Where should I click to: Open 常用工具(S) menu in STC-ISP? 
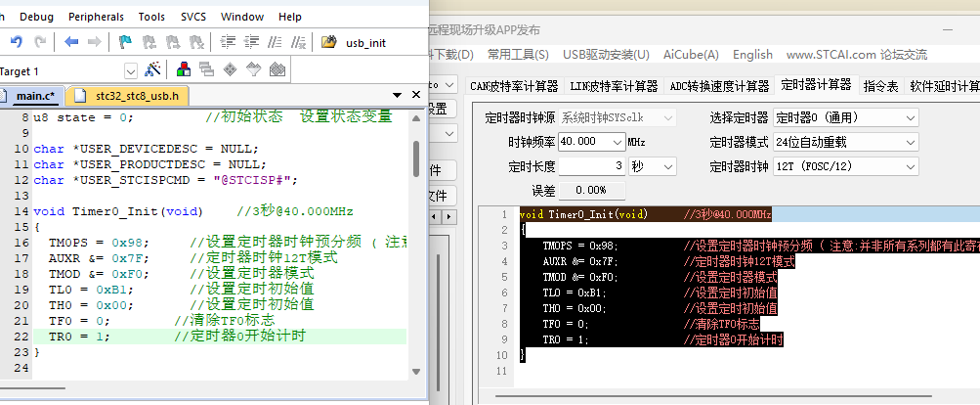[518, 55]
